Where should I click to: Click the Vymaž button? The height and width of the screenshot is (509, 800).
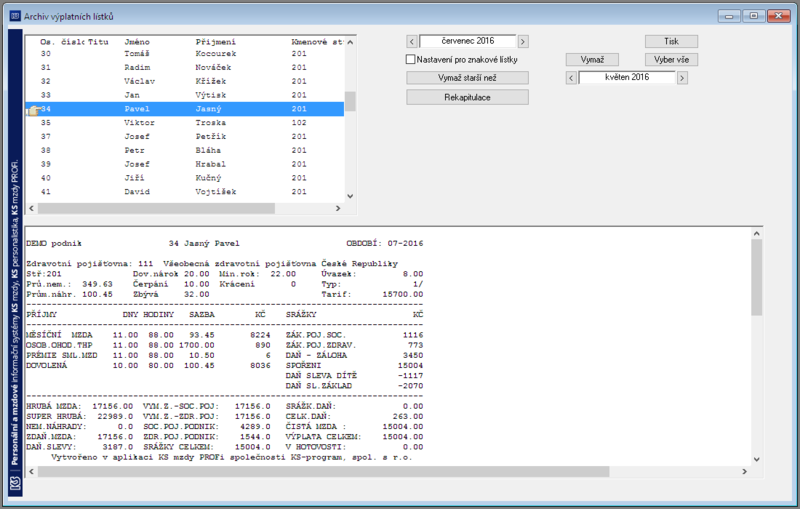592,60
